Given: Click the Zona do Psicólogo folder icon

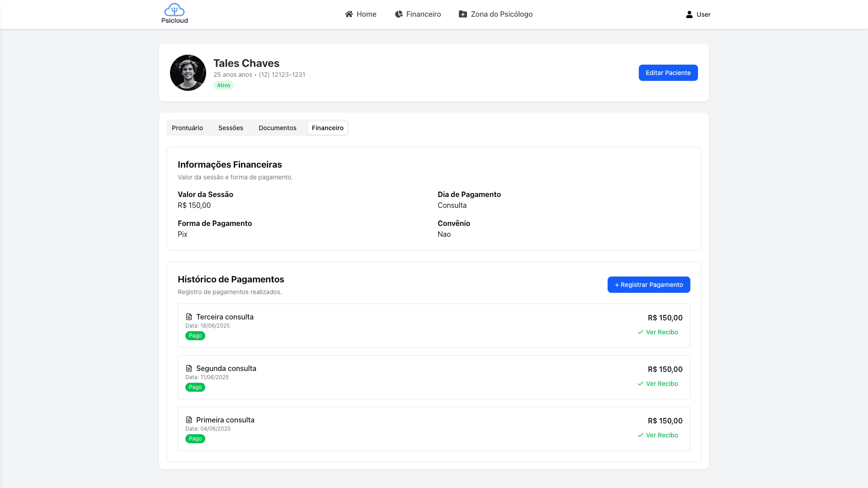Looking at the screenshot, I should point(463,14).
